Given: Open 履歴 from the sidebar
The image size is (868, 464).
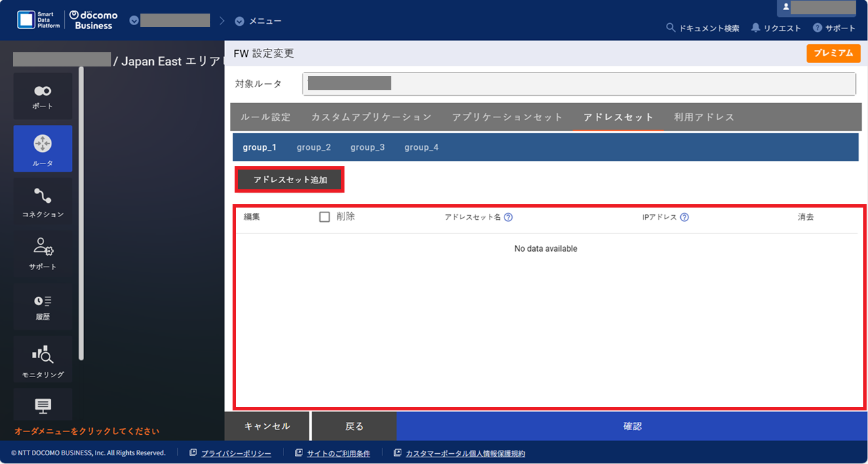Looking at the screenshot, I should 43,307.
